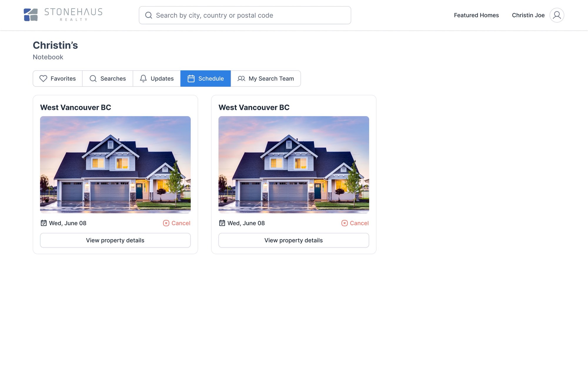Click the Christin's heading
The width and height of the screenshot is (588, 368).
[55, 45]
